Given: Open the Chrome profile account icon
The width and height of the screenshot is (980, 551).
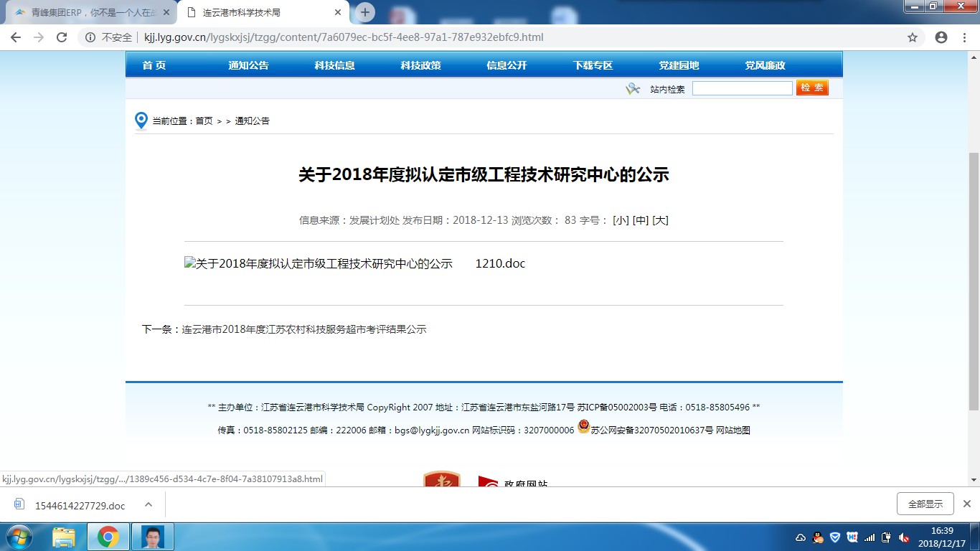Looking at the screenshot, I should [941, 37].
